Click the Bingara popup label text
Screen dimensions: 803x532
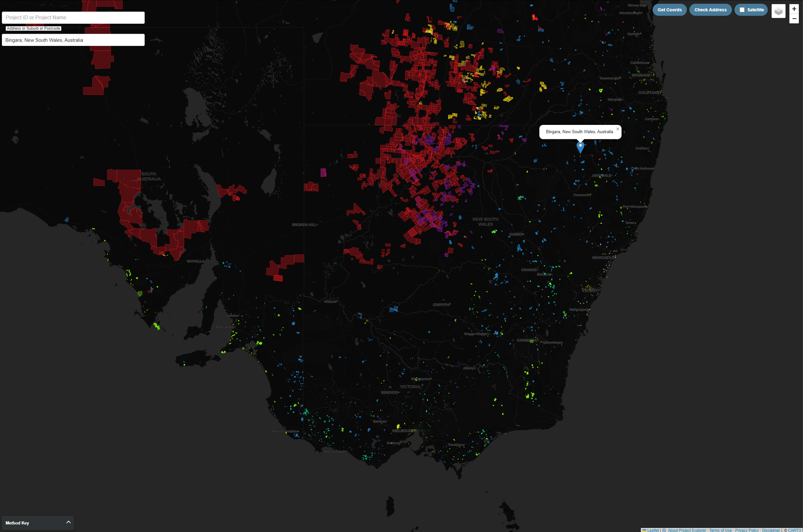579,132
